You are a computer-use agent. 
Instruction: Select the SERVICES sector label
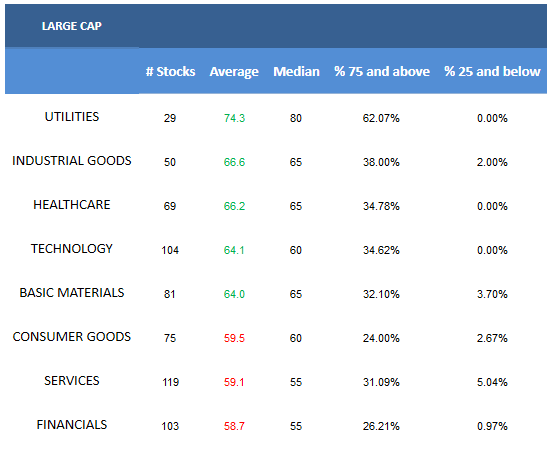pos(72,381)
